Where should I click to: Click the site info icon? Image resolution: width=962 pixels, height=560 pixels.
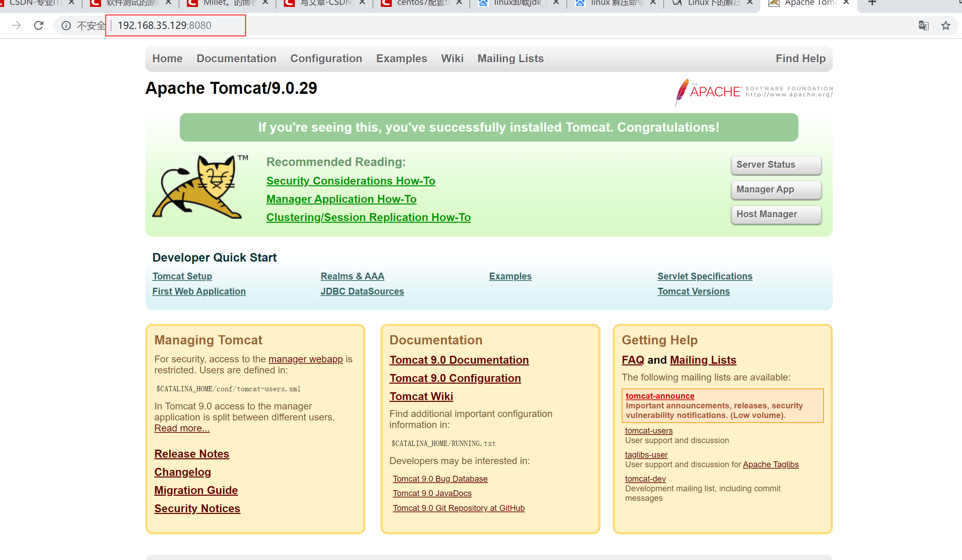click(66, 25)
